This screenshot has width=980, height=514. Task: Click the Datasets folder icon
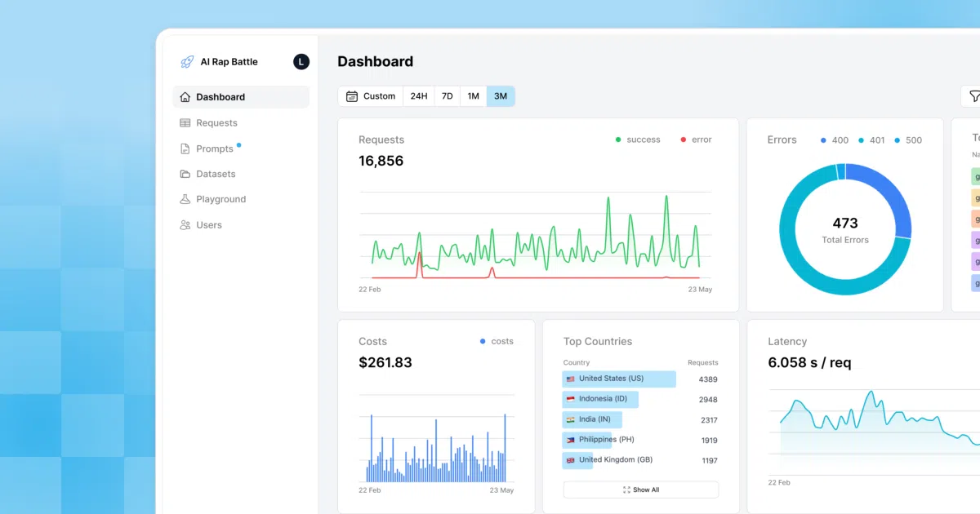[185, 174]
